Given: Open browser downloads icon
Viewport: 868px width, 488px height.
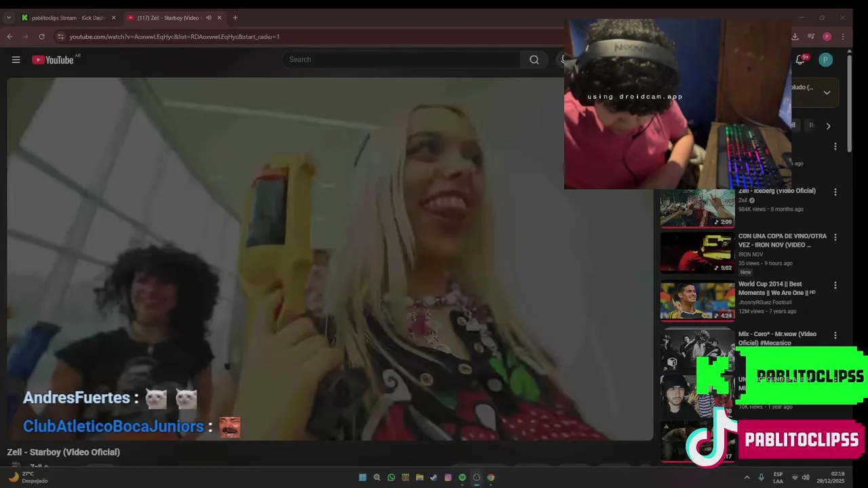Looking at the screenshot, I should coord(795,37).
